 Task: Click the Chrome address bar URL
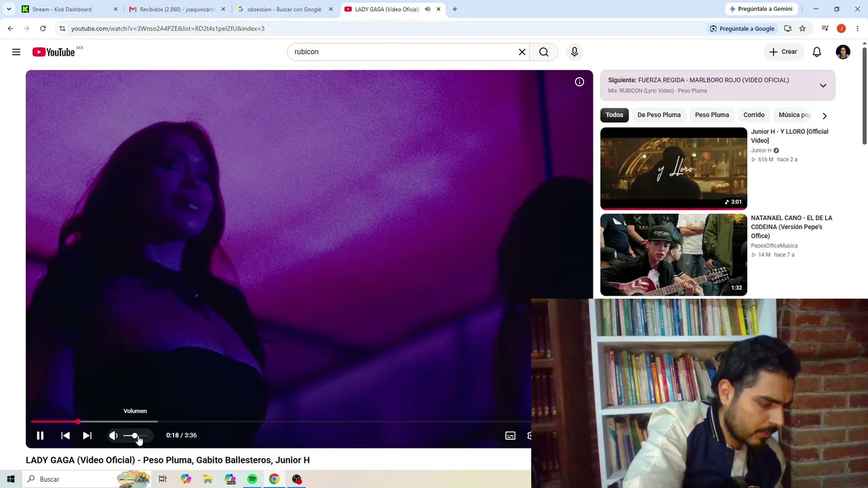[x=167, y=28]
